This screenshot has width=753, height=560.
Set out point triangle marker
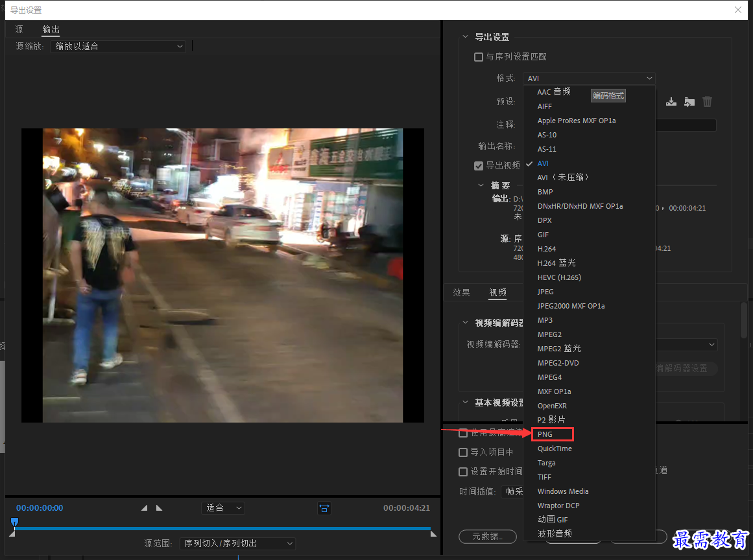point(160,507)
